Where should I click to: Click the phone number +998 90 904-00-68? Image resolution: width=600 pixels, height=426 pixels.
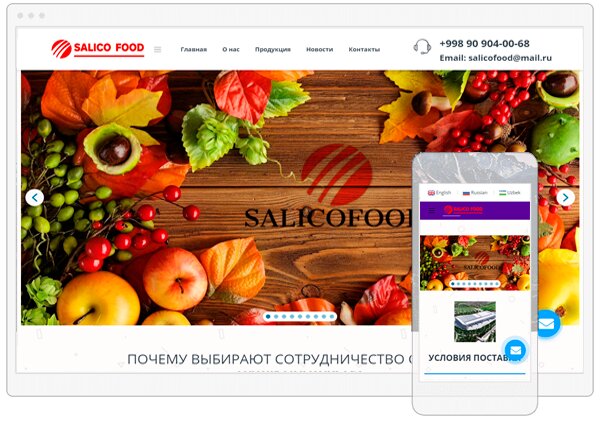tap(484, 44)
